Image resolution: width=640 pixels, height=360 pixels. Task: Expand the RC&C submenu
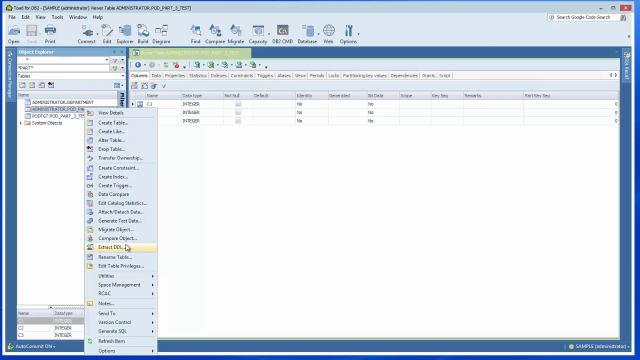[x=121, y=293]
